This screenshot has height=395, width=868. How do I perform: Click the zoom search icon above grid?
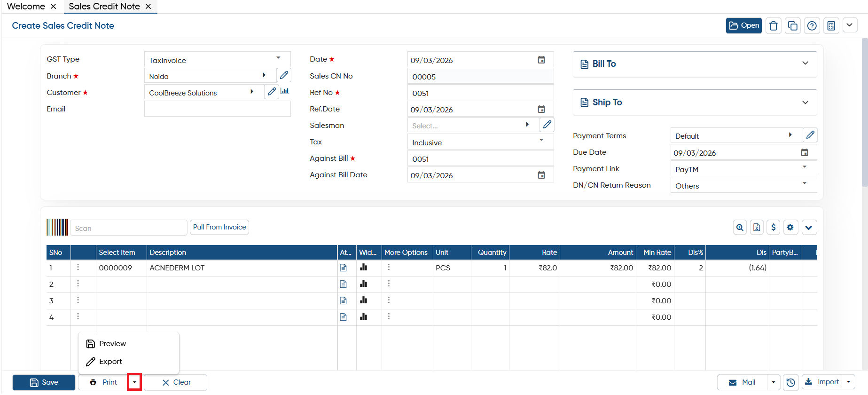point(740,228)
